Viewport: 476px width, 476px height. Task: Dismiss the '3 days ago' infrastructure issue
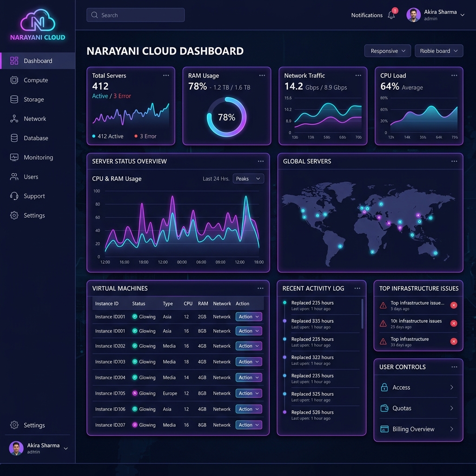(x=454, y=305)
